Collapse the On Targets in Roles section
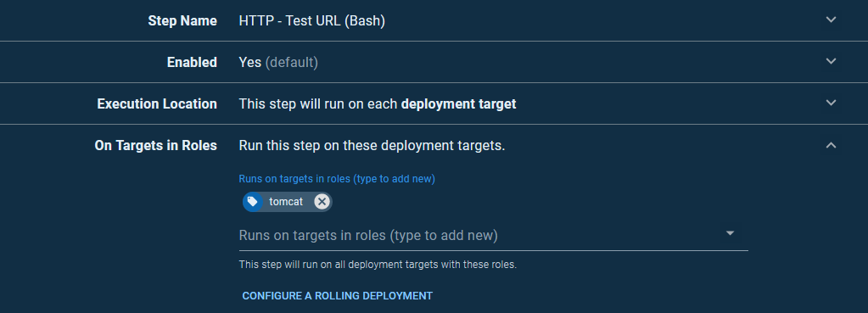The width and height of the screenshot is (868, 313). click(831, 145)
